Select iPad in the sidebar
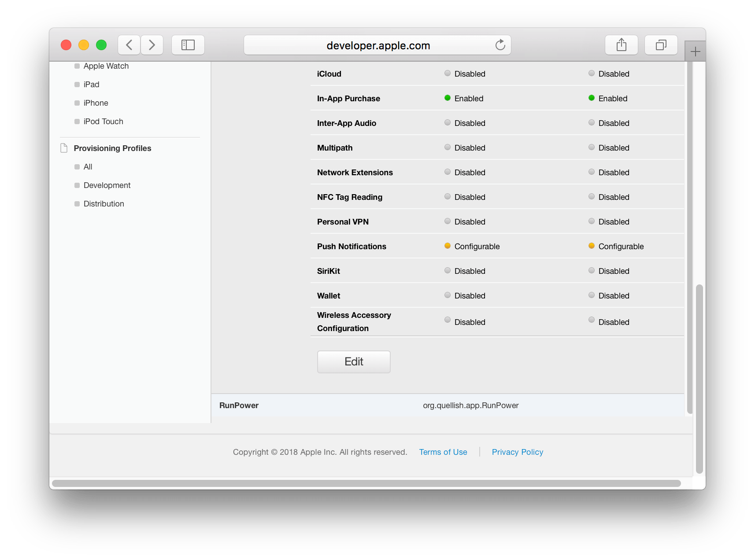 [92, 85]
